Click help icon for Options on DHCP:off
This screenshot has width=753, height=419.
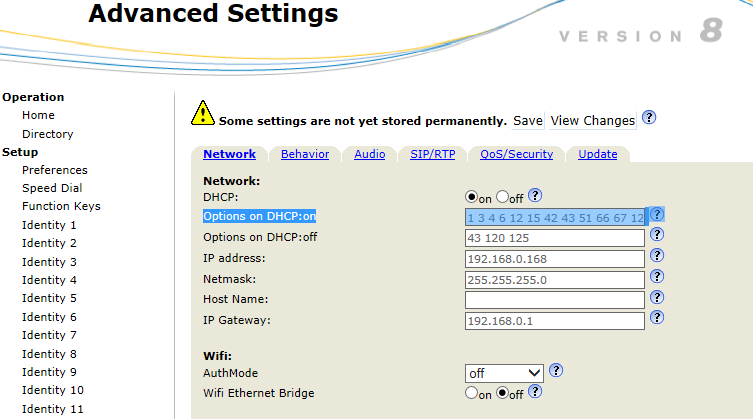coord(657,235)
